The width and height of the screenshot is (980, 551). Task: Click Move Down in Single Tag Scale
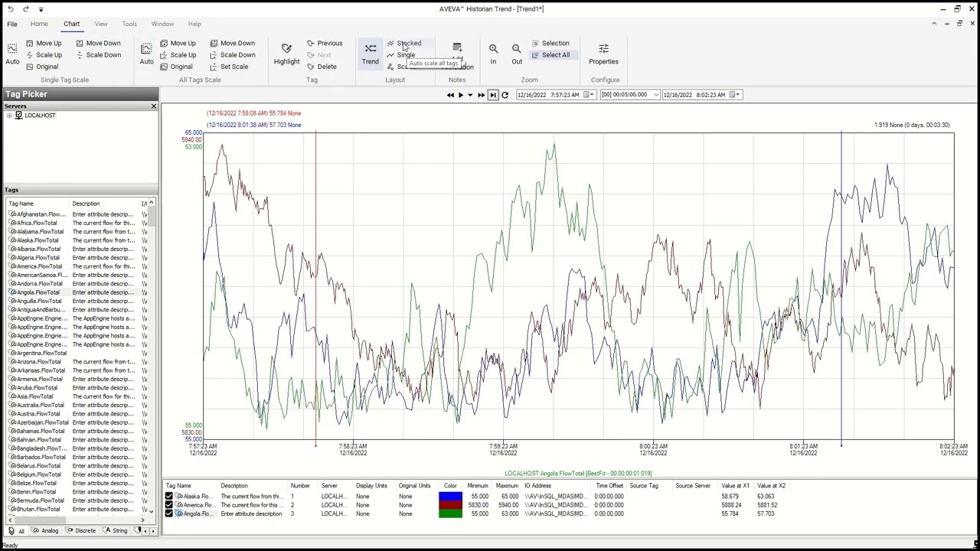point(98,43)
